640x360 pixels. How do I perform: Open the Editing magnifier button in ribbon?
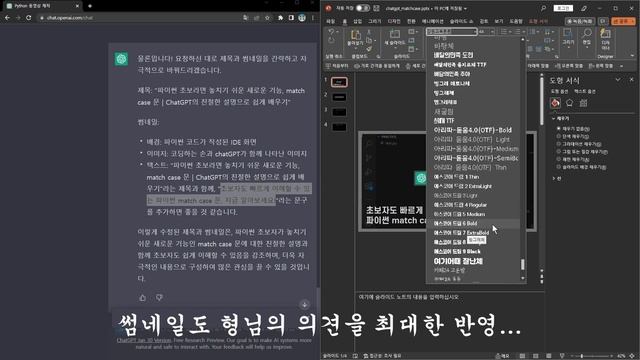point(587,37)
